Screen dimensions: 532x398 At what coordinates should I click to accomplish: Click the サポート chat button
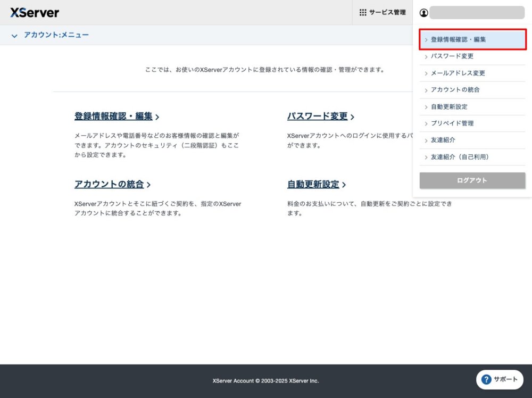pyautogui.click(x=500, y=379)
